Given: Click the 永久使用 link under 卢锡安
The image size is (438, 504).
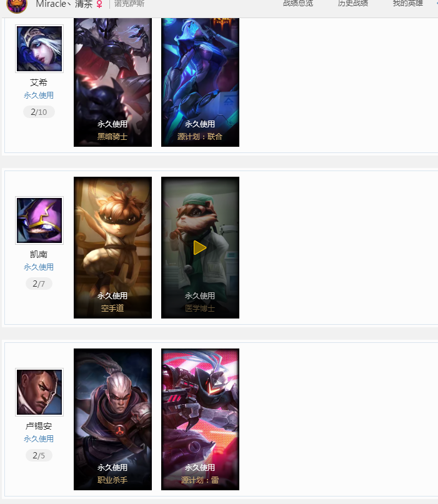Looking at the screenshot, I should click(x=39, y=438).
